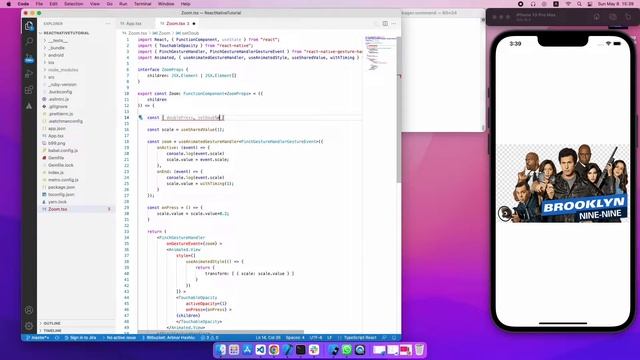Open Run and Debug view
This screenshot has height=360, width=640.
(x=29, y=74)
